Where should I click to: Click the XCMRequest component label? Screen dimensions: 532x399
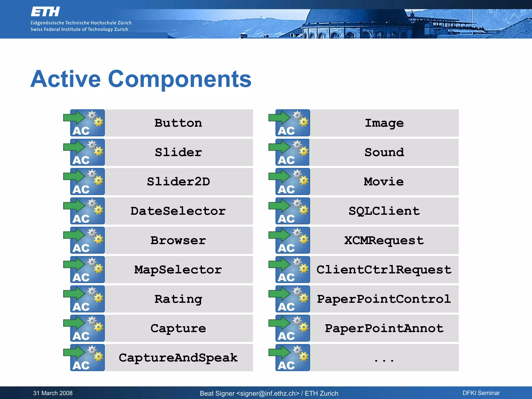pos(384,241)
